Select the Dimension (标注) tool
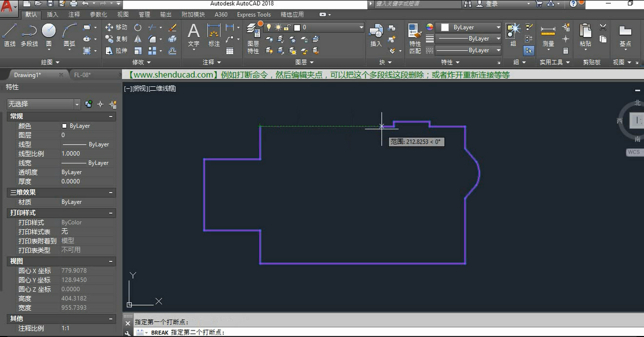Image resolution: width=644 pixels, height=337 pixels. pyautogui.click(x=214, y=35)
